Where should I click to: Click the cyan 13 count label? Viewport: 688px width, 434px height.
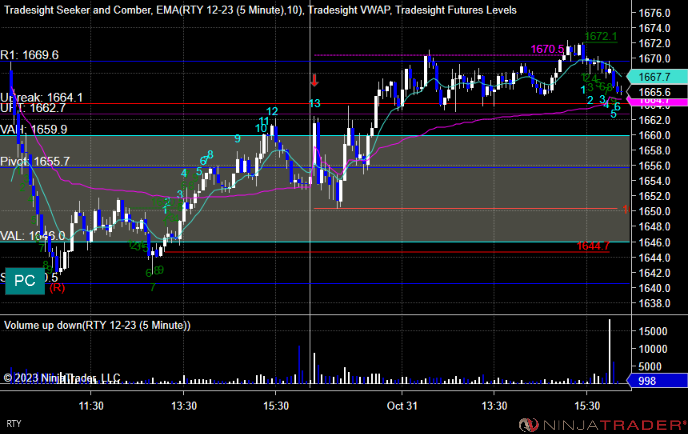[315, 104]
